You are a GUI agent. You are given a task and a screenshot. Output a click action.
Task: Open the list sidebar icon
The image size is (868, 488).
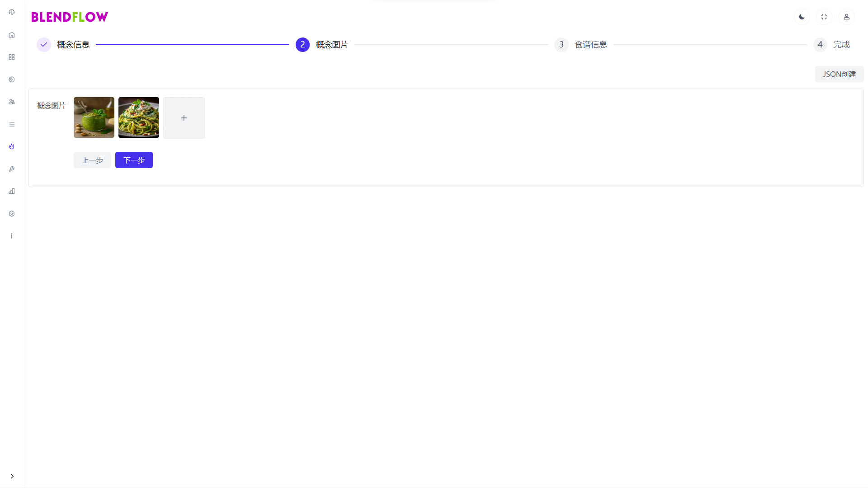(x=12, y=124)
